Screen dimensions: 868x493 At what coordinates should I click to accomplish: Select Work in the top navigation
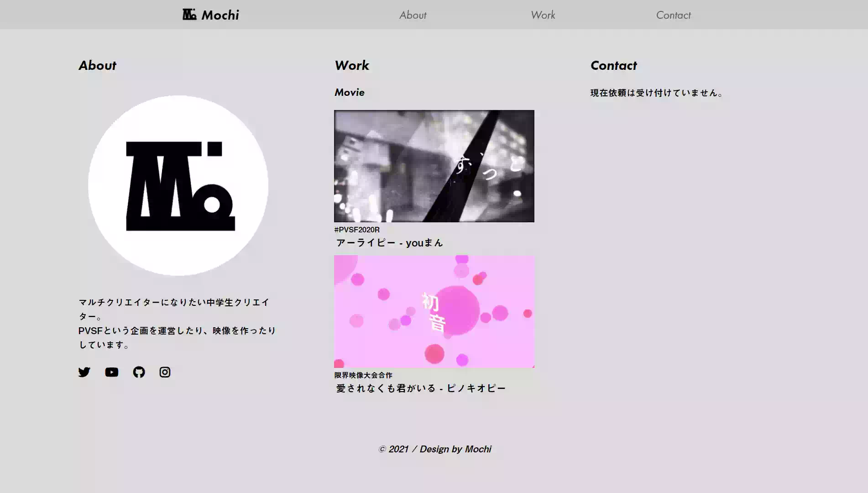pyautogui.click(x=543, y=15)
